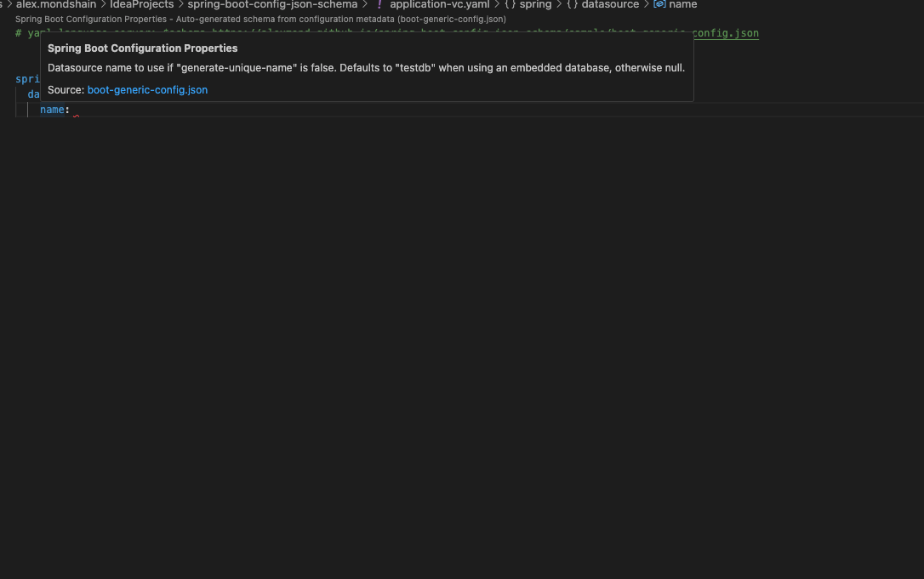Image resolution: width=924 pixels, height=579 pixels.
Task: Open spring-boot-config-json-schema breadcrumb folder
Action: coord(272,5)
